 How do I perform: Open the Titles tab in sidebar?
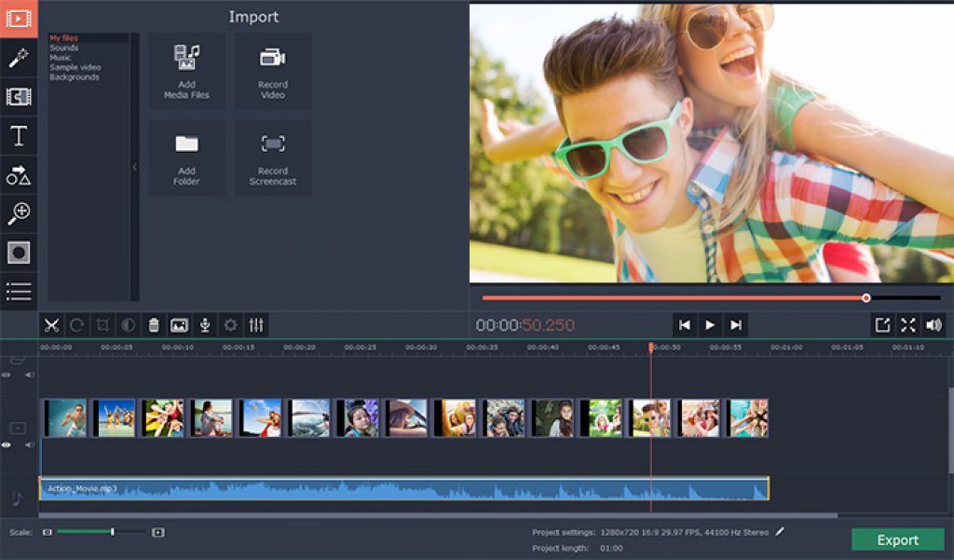19,136
